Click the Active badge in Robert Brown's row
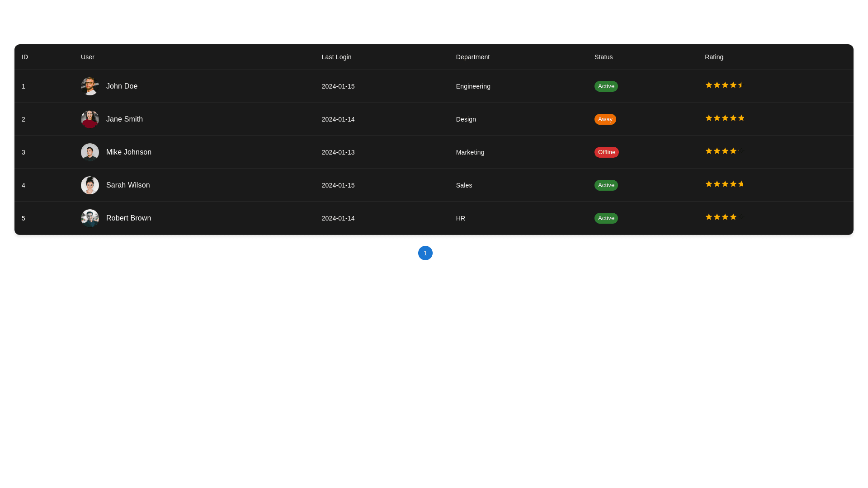This screenshot has height=488, width=868. (606, 218)
